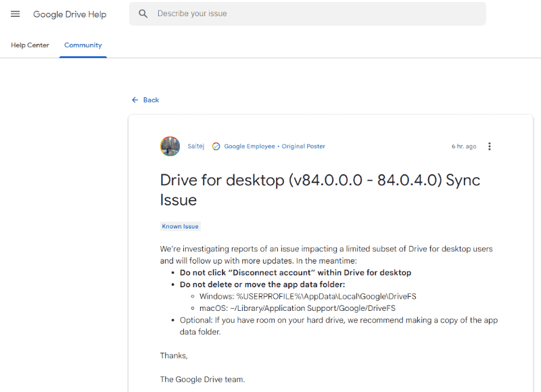The image size is (541, 392).
Task: Open the post's three-dot options menu
Action: point(490,146)
